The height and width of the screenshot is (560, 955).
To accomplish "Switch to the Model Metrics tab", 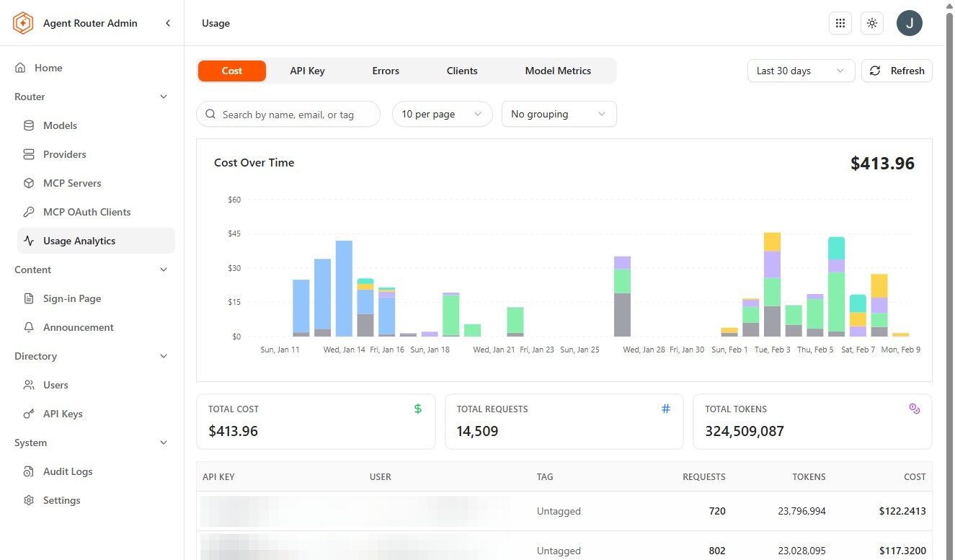I will click(558, 71).
